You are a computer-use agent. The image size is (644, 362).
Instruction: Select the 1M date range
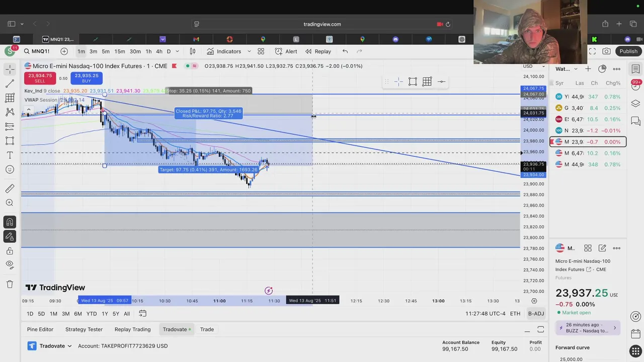[53, 314]
